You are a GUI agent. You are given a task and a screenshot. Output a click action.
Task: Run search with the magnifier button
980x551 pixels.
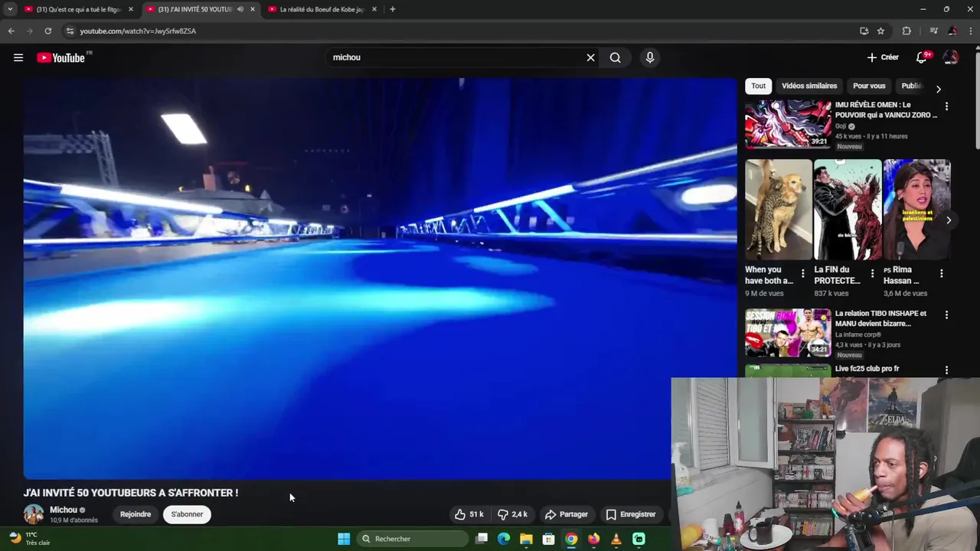615,57
